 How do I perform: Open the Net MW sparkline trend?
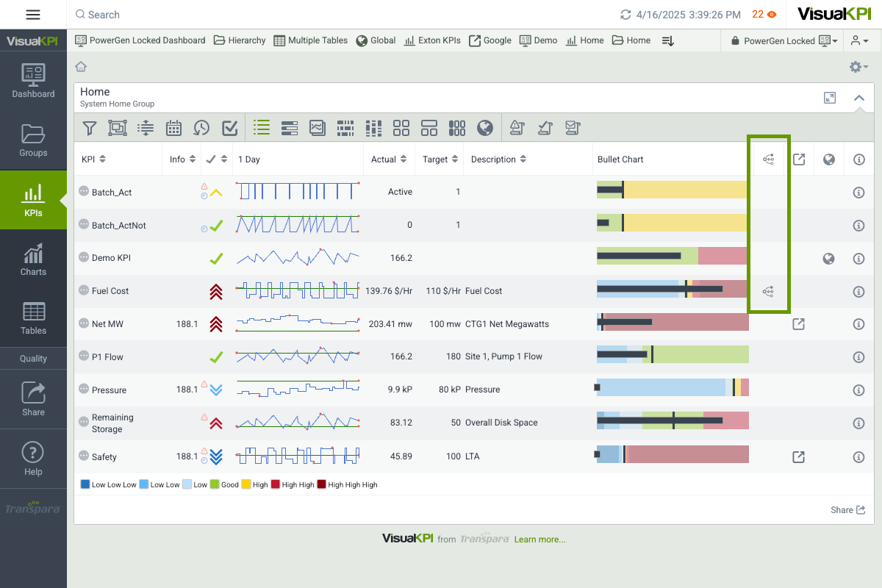tap(298, 323)
